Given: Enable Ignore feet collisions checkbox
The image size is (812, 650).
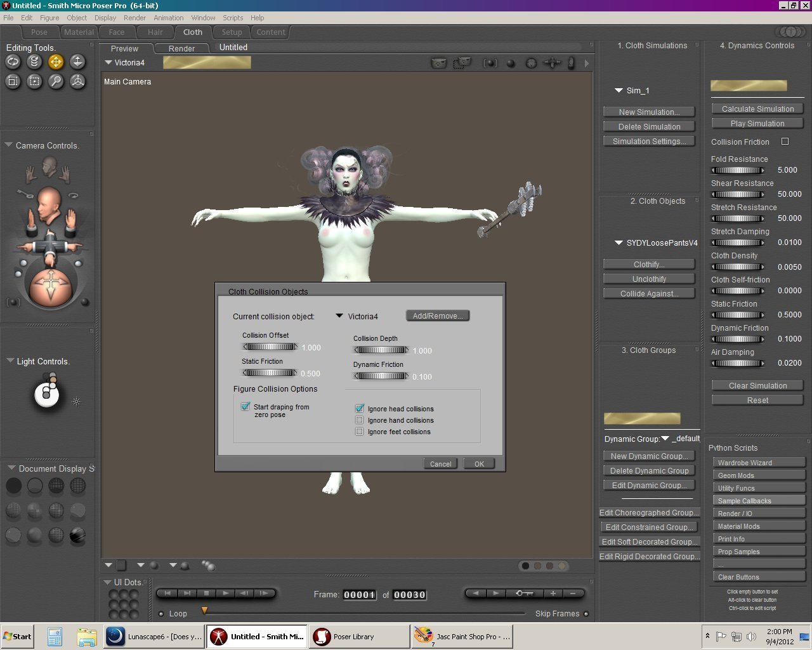Looking at the screenshot, I should (360, 432).
